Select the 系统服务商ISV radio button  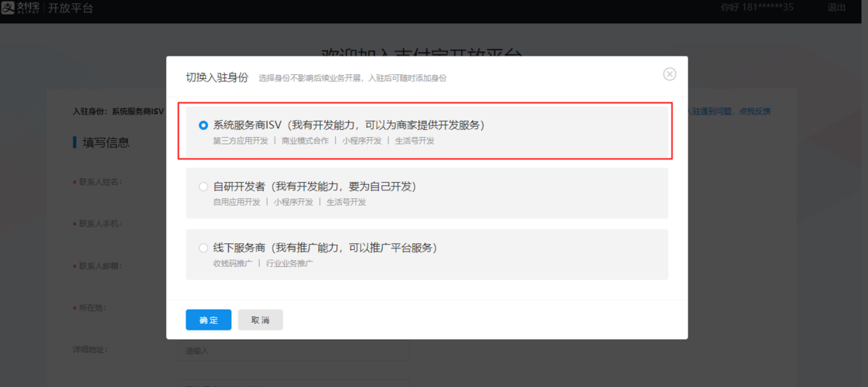203,125
